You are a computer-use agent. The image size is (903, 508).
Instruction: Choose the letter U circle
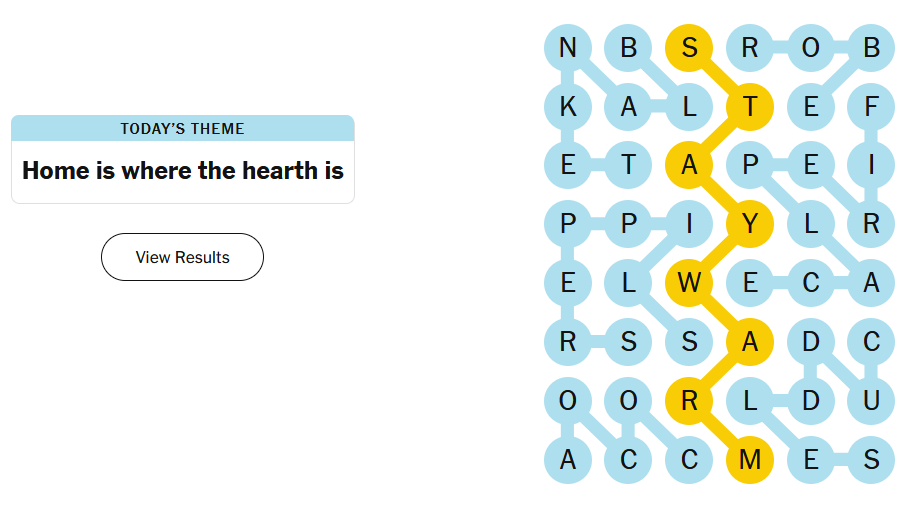tap(871, 401)
